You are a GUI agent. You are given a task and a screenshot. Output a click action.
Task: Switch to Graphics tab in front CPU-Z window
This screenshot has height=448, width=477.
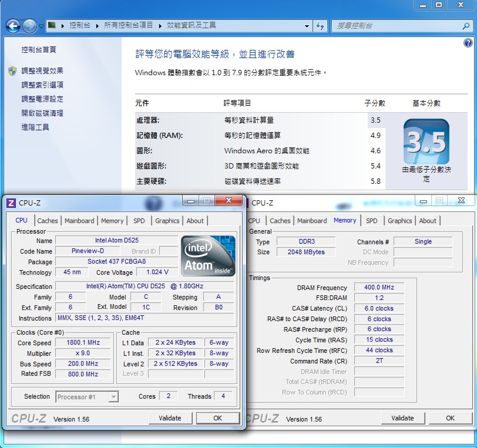coord(167,221)
